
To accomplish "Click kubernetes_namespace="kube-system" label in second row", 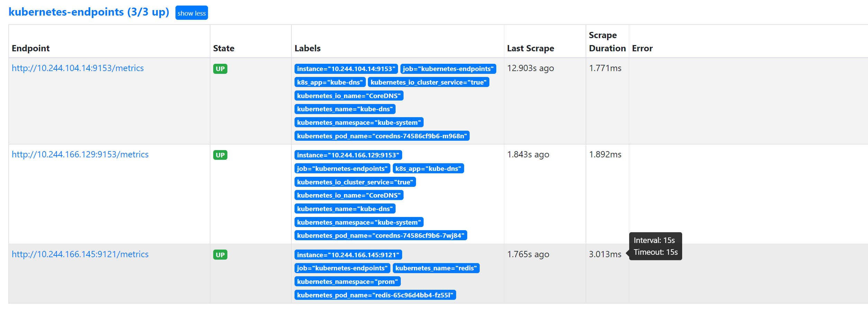I will pos(359,222).
